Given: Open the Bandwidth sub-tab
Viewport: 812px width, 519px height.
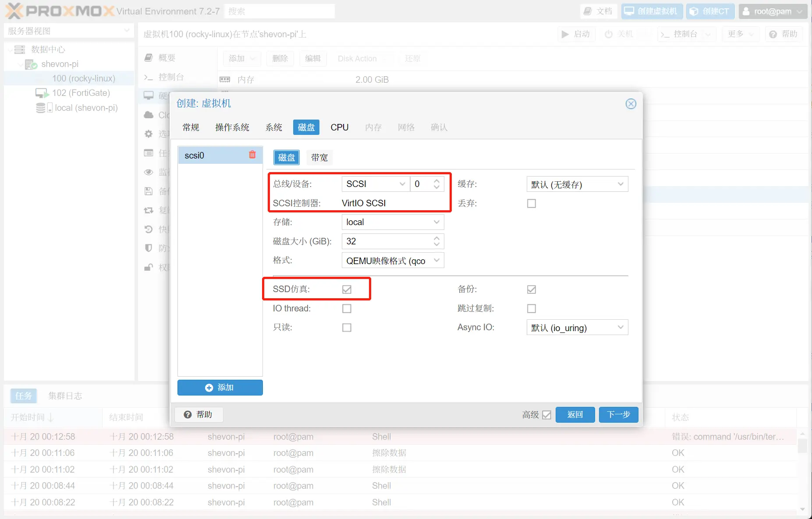Looking at the screenshot, I should click(x=319, y=158).
